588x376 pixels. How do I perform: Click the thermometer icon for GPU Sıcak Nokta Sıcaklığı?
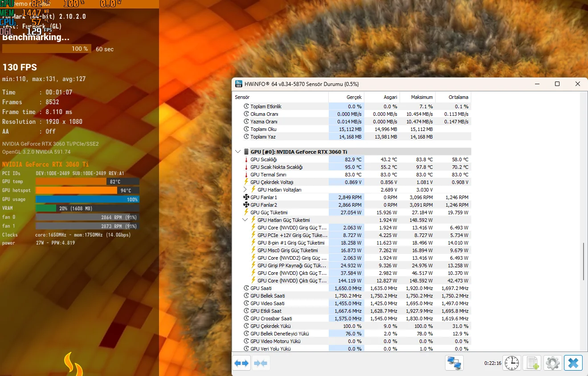coord(246,167)
